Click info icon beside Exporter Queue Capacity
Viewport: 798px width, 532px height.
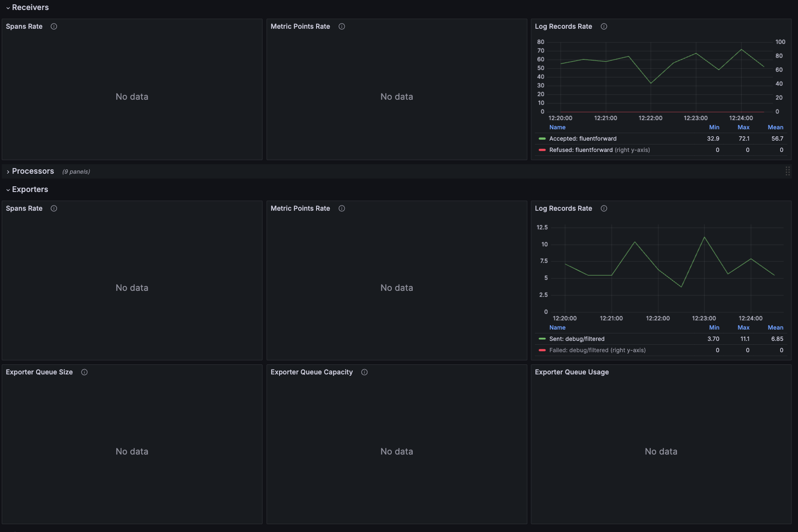pyautogui.click(x=364, y=372)
